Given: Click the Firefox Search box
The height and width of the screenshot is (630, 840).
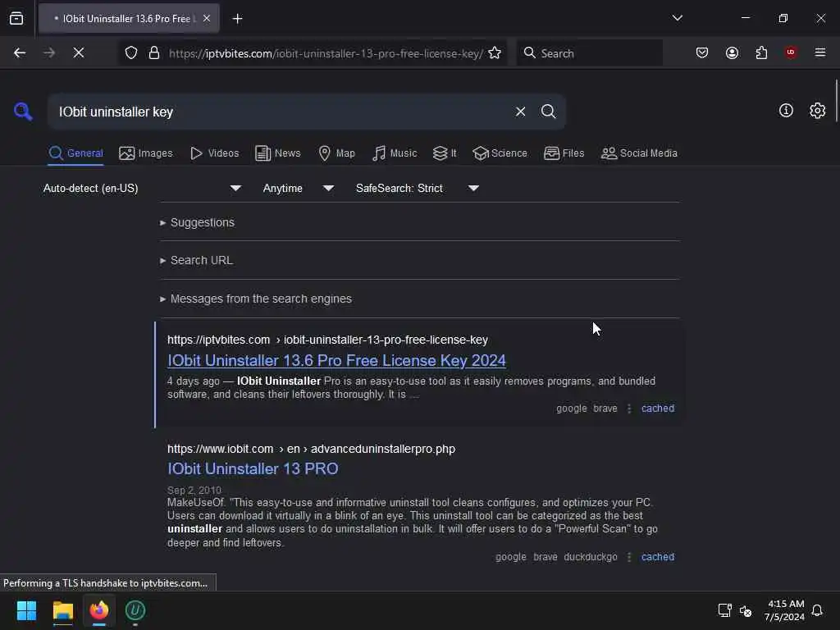Looking at the screenshot, I should 589,53.
